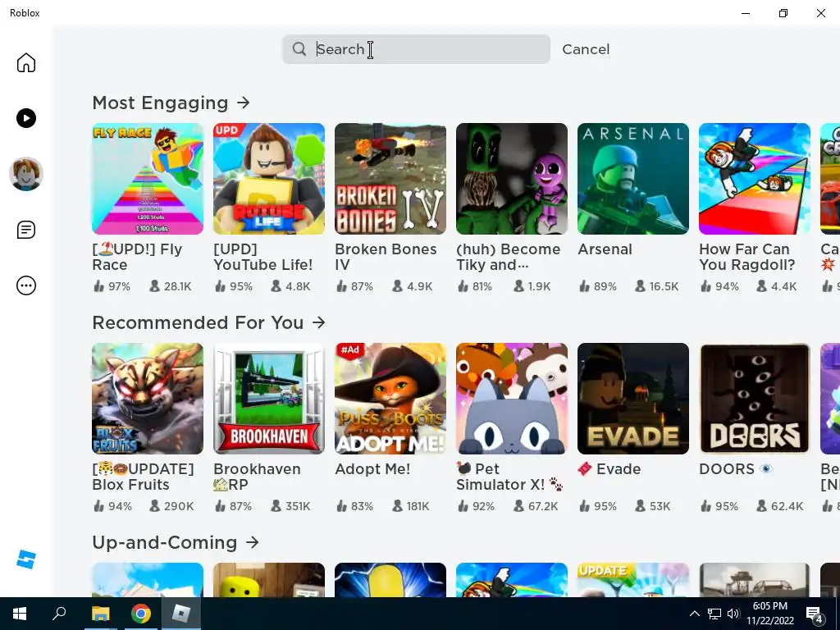
Task: Open the Evade game thumbnail
Action: click(x=633, y=399)
